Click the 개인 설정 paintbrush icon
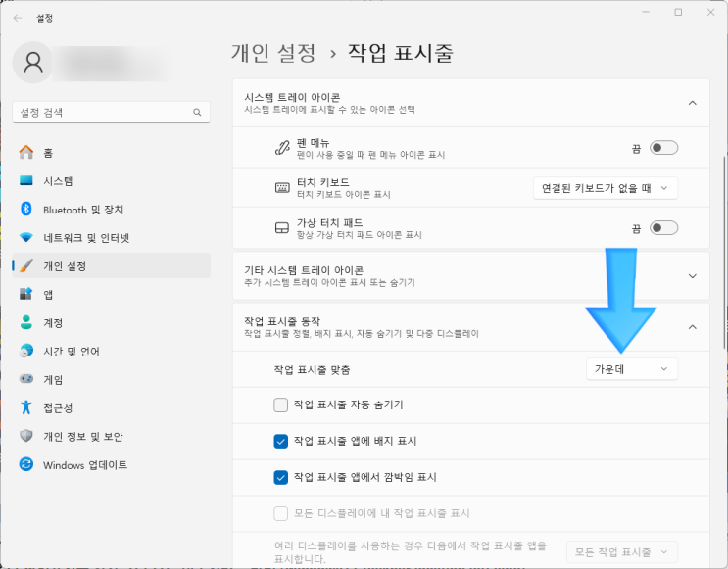The width and height of the screenshot is (728, 569). (x=26, y=266)
